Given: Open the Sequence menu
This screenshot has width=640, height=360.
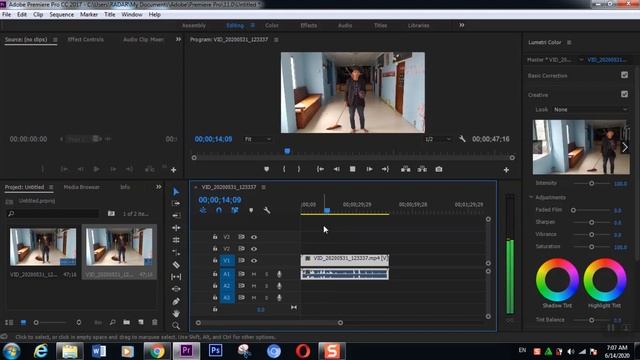Looking at the screenshot, I should point(62,15).
